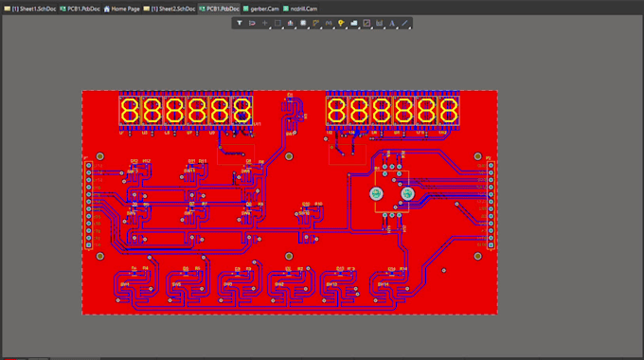The width and height of the screenshot is (644, 360).
Task: Select the Place Via tool
Action: [x=341, y=23]
